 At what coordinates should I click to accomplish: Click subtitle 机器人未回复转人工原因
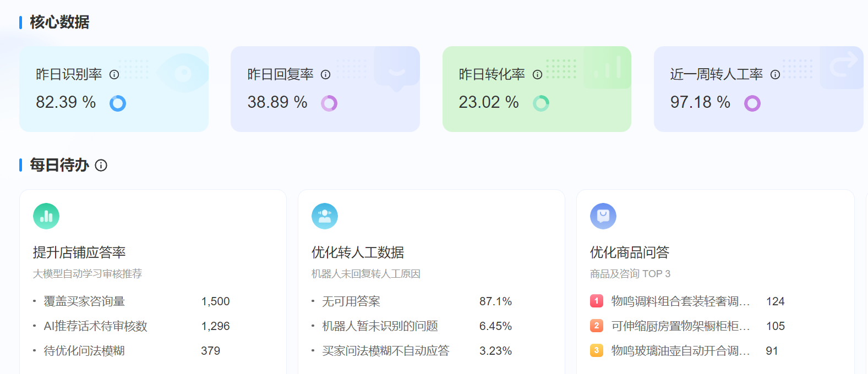366,274
